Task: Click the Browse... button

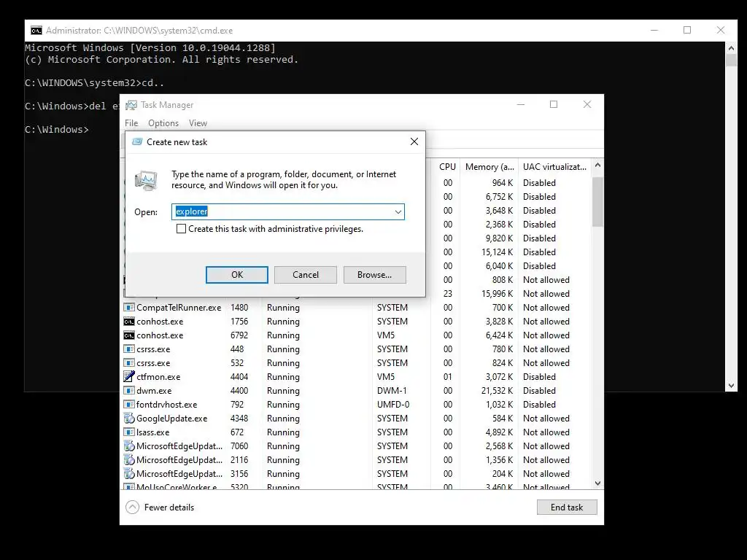Action: click(374, 275)
